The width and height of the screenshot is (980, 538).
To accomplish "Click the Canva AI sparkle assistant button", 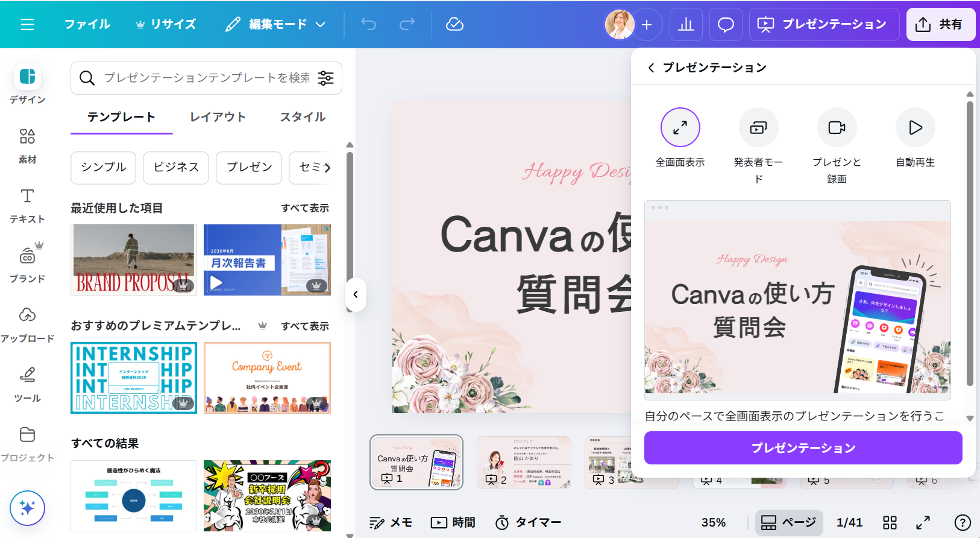I will 27,508.
